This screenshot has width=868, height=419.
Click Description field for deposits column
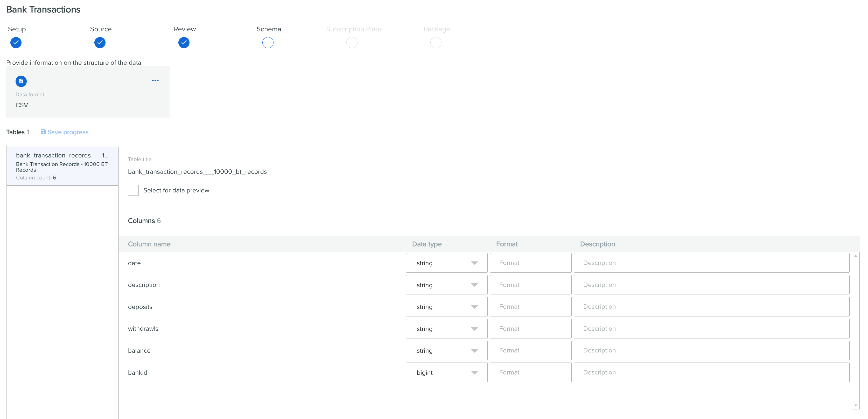[x=712, y=307]
